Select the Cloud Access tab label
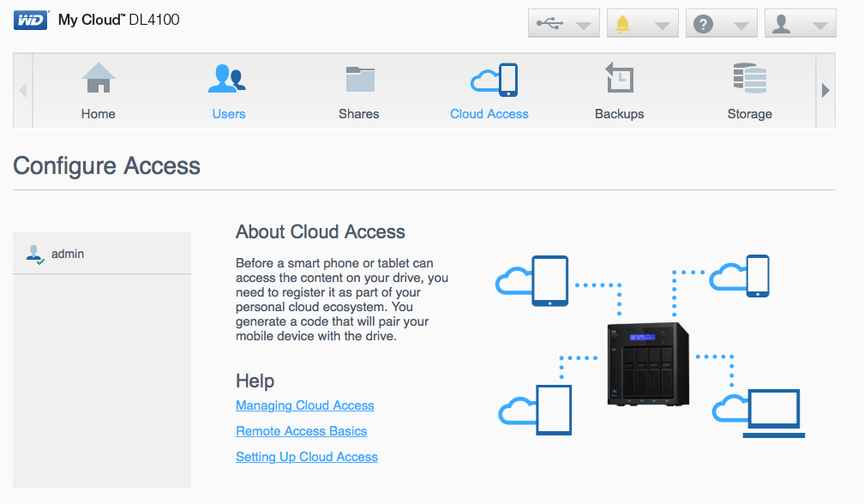This screenshot has width=864, height=504. (489, 114)
